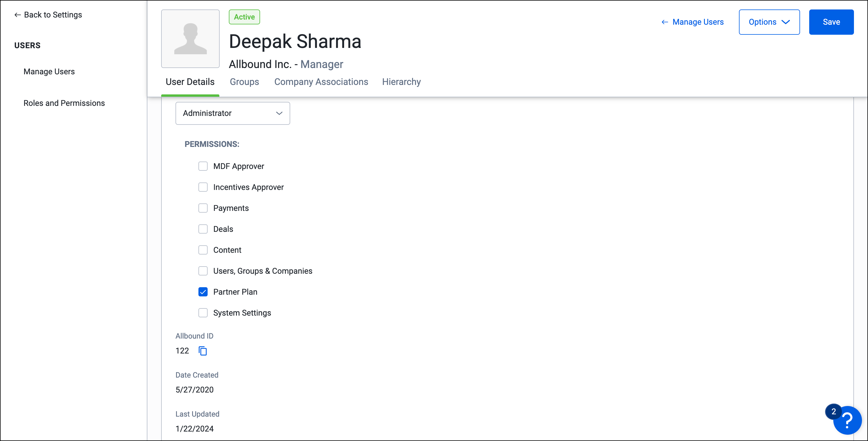Enable the Deals permission
The image size is (868, 441).
point(203,229)
